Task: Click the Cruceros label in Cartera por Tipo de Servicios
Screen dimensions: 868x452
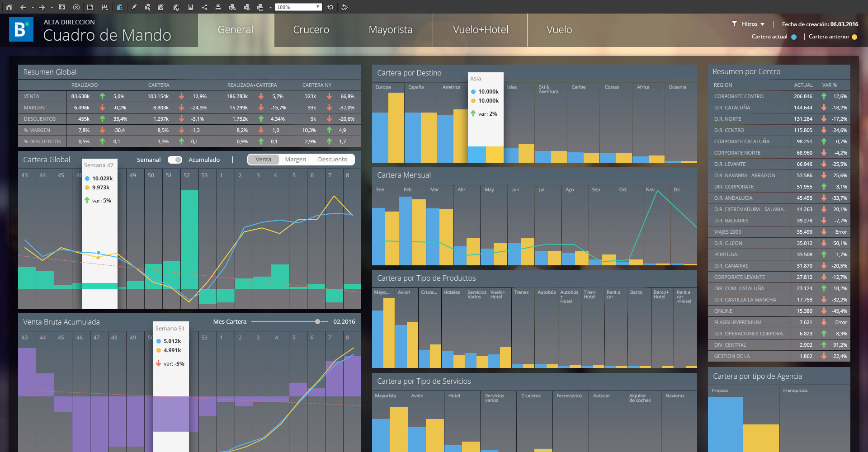Action: point(531,396)
